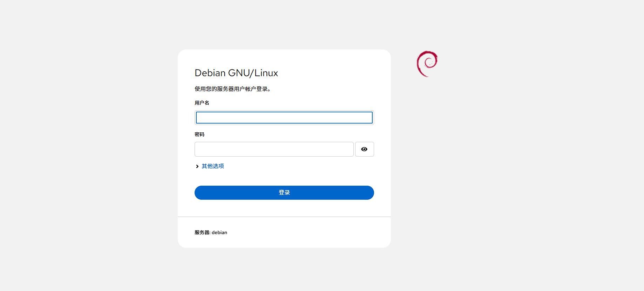Click the 密码 field label
The image size is (644, 291).
[x=199, y=134]
